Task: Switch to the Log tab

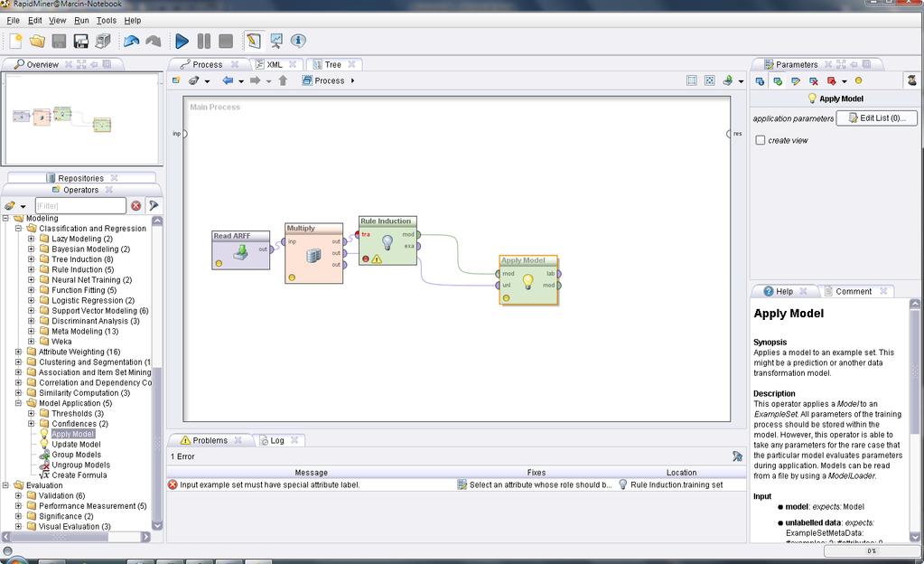Action: click(277, 440)
